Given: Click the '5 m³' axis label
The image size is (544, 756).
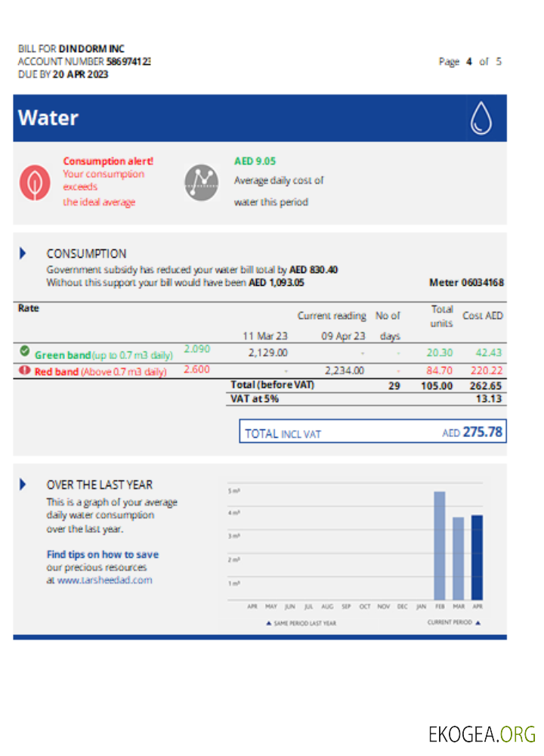Looking at the screenshot, I should pyautogui.click(x=233, y=491).
